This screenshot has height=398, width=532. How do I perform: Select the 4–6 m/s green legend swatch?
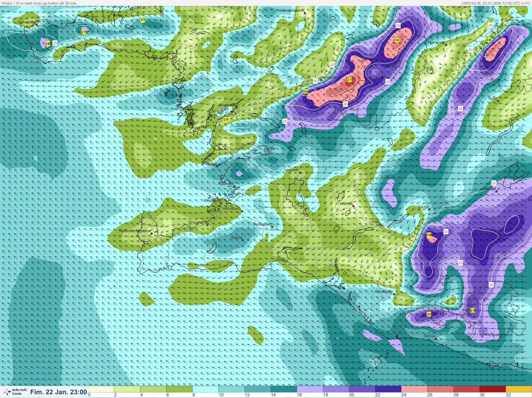[x=154, y=389]
